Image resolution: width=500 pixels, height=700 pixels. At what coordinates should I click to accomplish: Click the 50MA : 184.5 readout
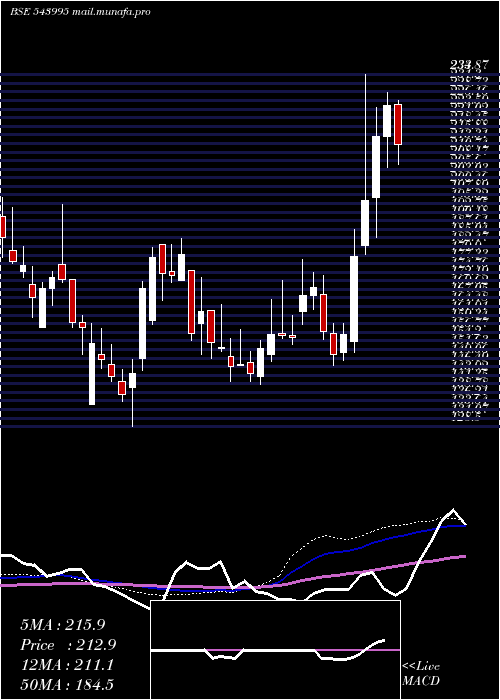[67, 685]
